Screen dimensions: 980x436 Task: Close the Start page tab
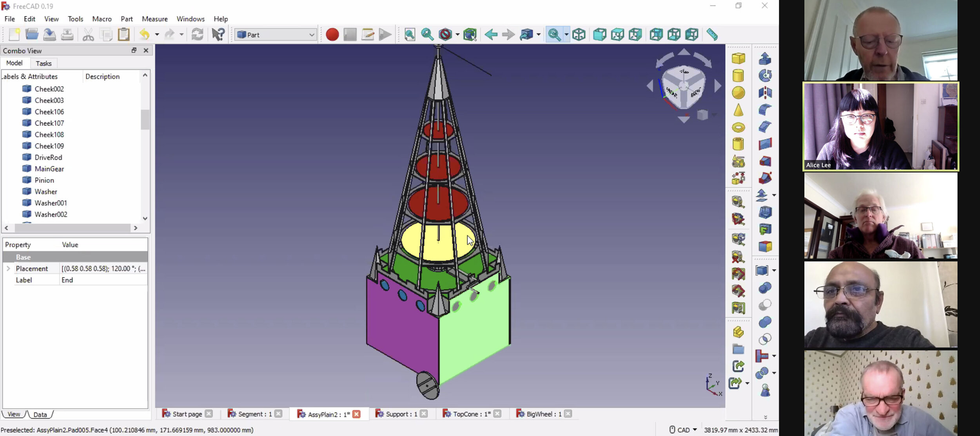pyautogui.click(x=209, y=414)
